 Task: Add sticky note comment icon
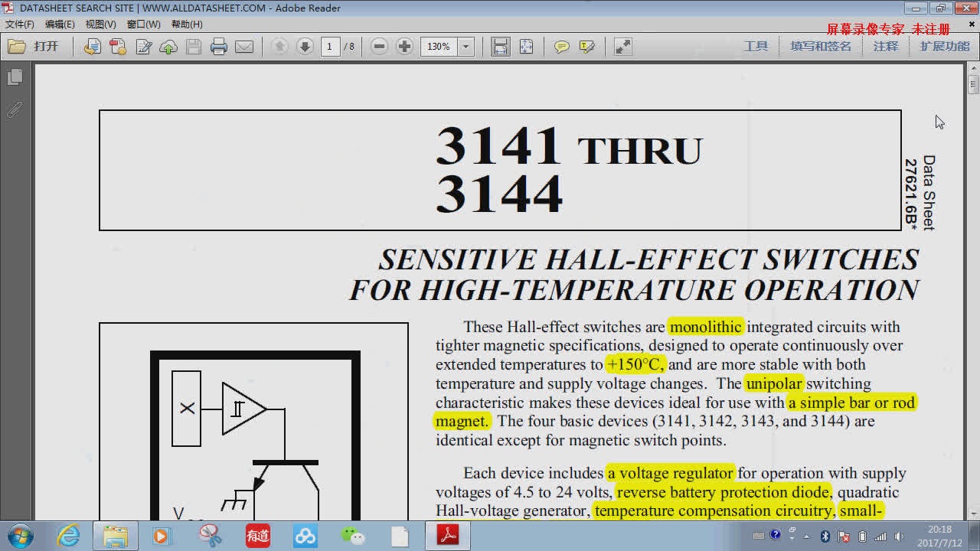[x=562, y=47]
